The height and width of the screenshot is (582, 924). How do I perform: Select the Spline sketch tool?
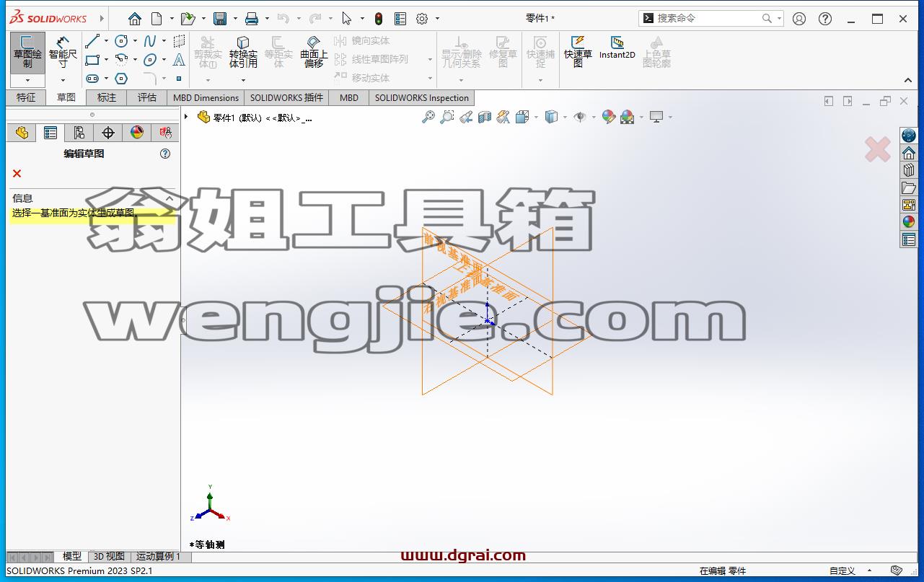(150, 41)
